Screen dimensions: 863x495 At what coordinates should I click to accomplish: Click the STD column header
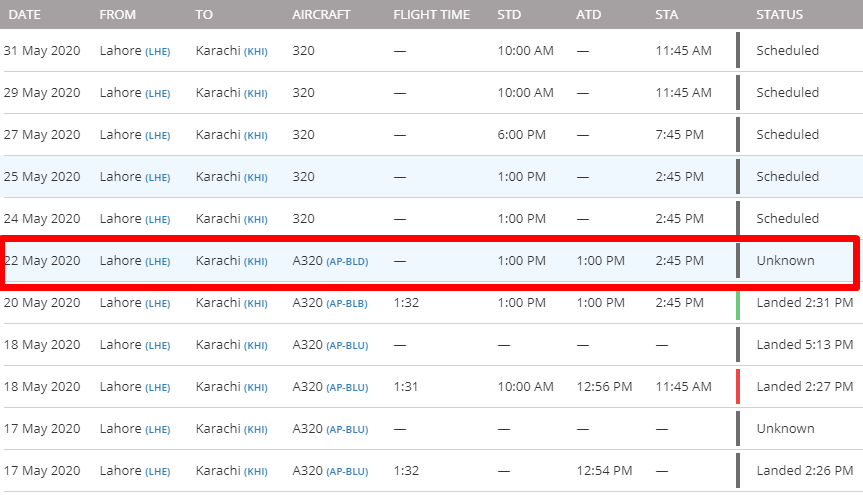pyautogui.click(x=509, y=15)
